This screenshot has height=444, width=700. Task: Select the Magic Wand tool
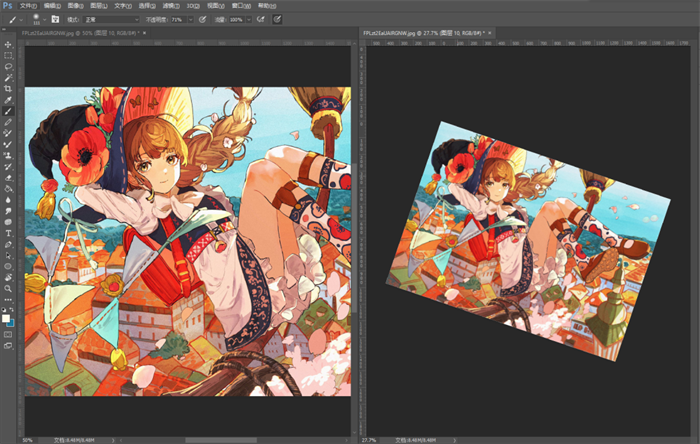[x=8, y=77]
